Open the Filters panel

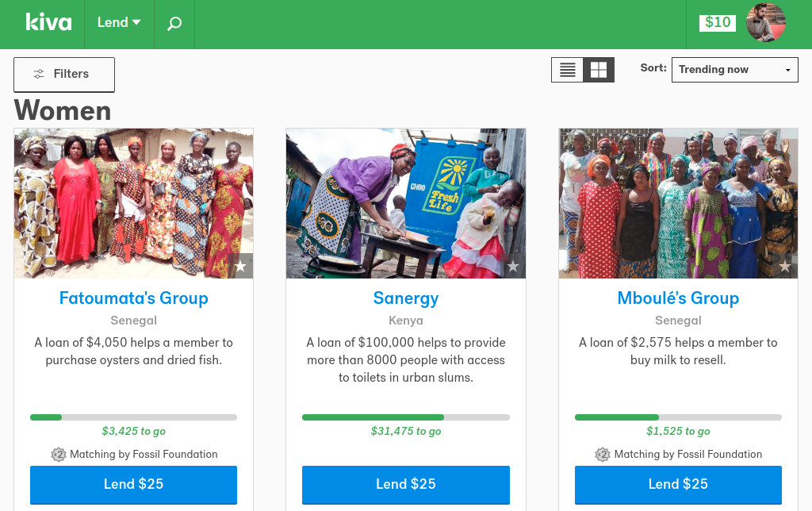[x=64, y=75]
